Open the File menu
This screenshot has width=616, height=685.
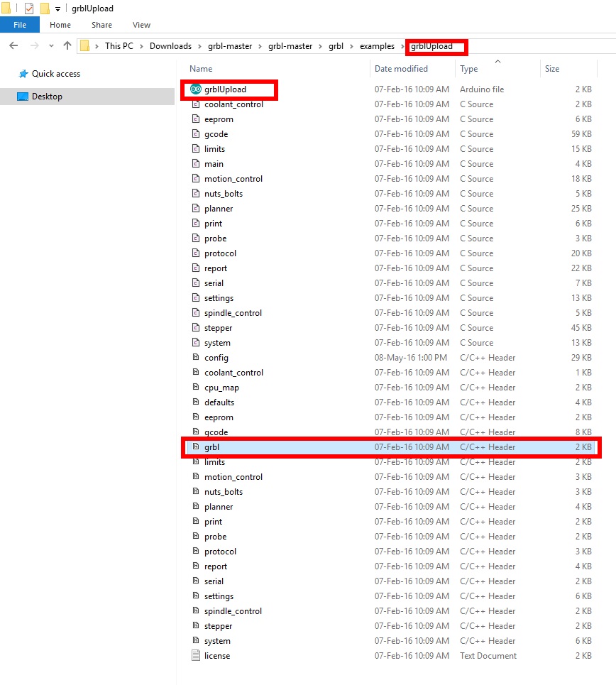tap(20, 25)
